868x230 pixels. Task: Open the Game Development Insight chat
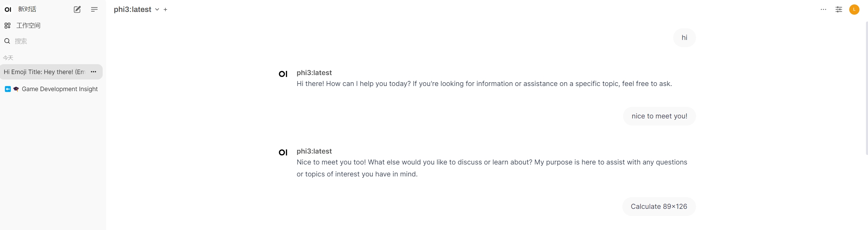pyautogui.click(x=59, y=89)
